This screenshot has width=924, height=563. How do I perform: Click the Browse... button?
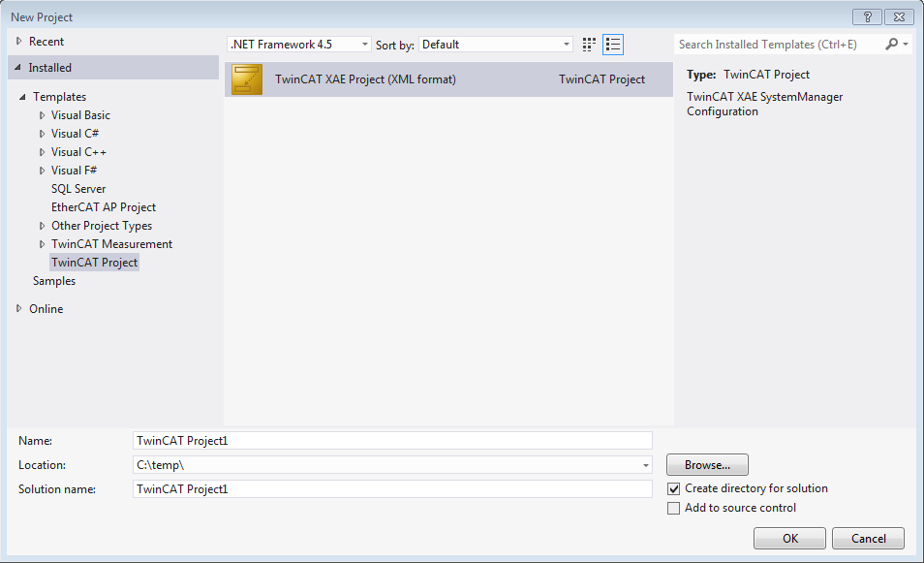click(707, 464)
